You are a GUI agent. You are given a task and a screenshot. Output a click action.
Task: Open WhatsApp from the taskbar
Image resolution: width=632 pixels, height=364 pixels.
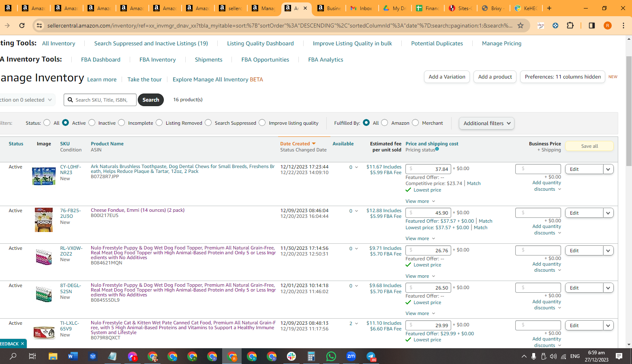pyautogui.click(x=331, y=356)
